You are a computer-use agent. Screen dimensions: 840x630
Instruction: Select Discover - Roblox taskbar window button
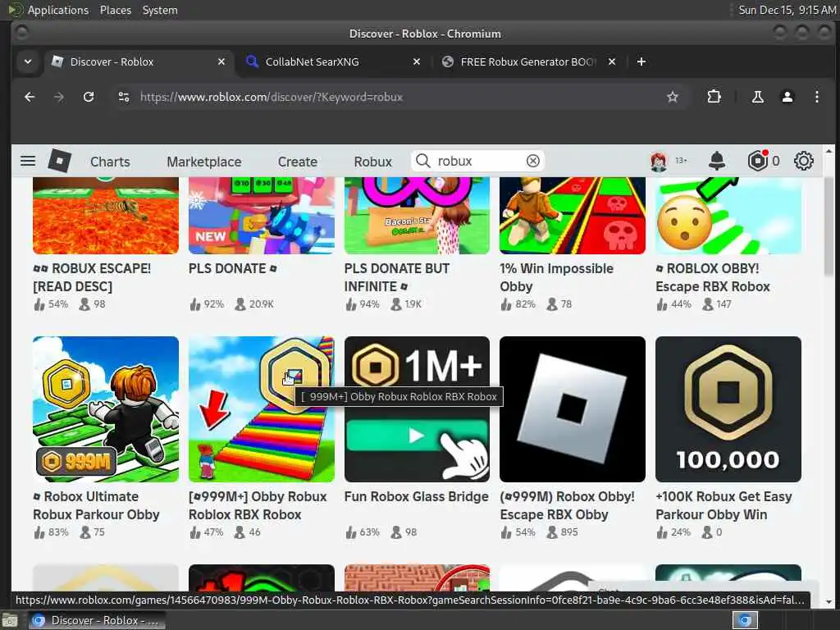pos(98,620)
